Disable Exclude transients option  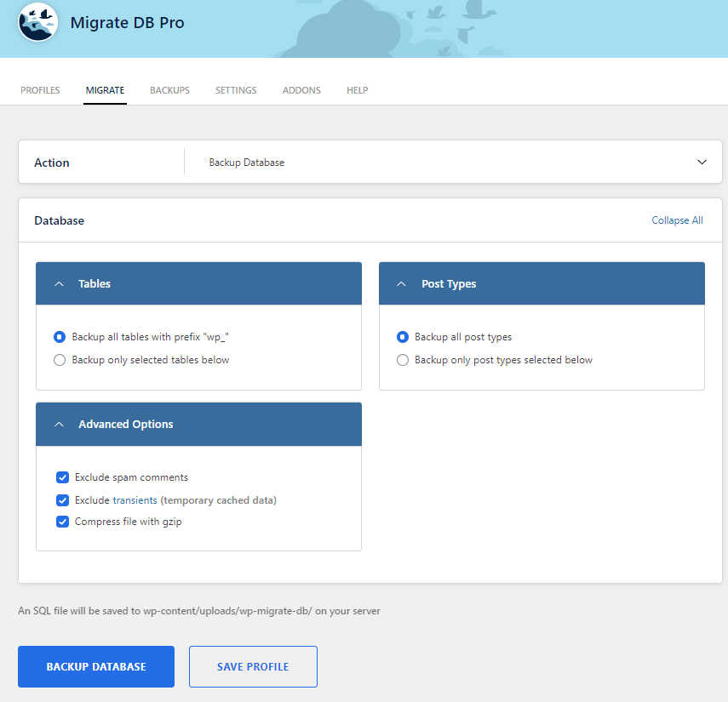point(62,500)
